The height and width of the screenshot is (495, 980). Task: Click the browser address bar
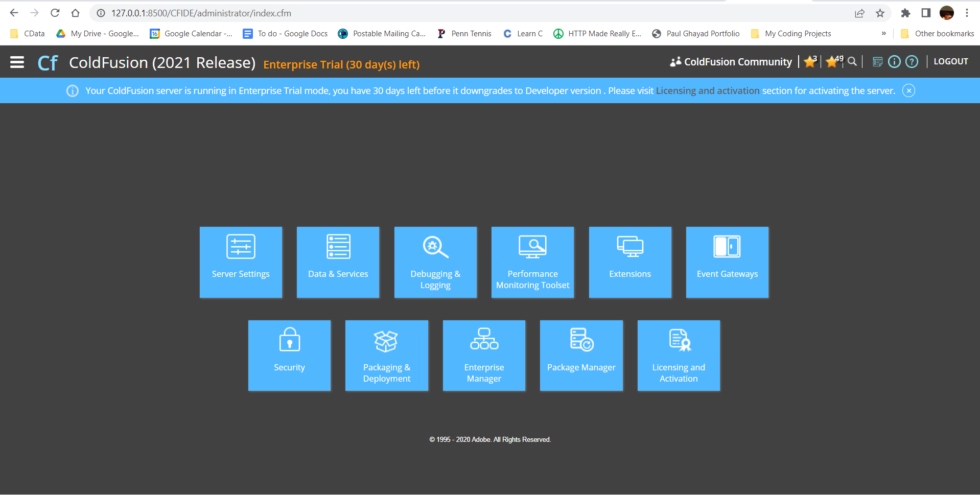coord(460,13)
